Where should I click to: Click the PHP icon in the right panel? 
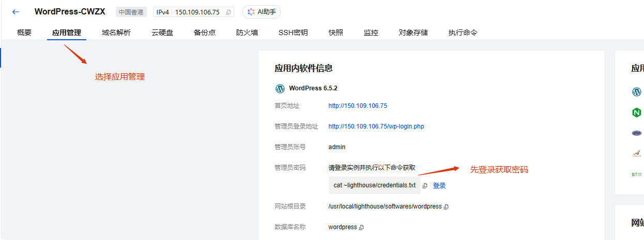636,133
